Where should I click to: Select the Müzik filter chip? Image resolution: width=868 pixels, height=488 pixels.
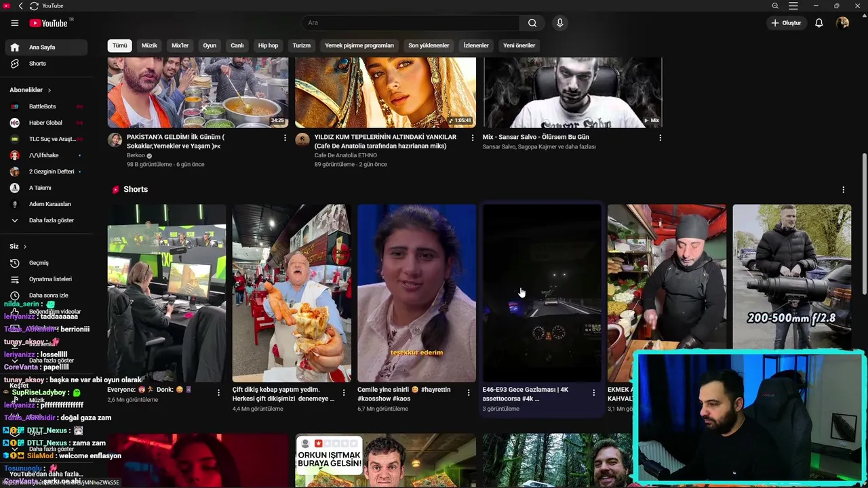click(149, 45)
